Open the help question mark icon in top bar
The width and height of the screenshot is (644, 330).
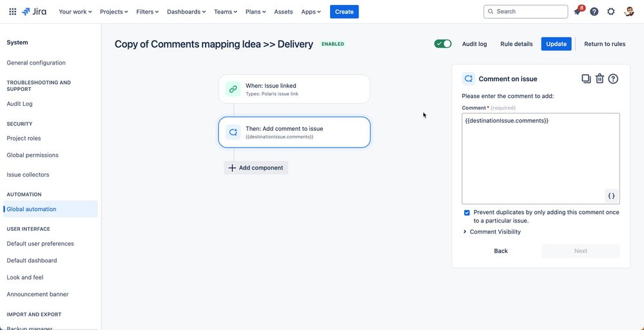click(x=594, y=12)
